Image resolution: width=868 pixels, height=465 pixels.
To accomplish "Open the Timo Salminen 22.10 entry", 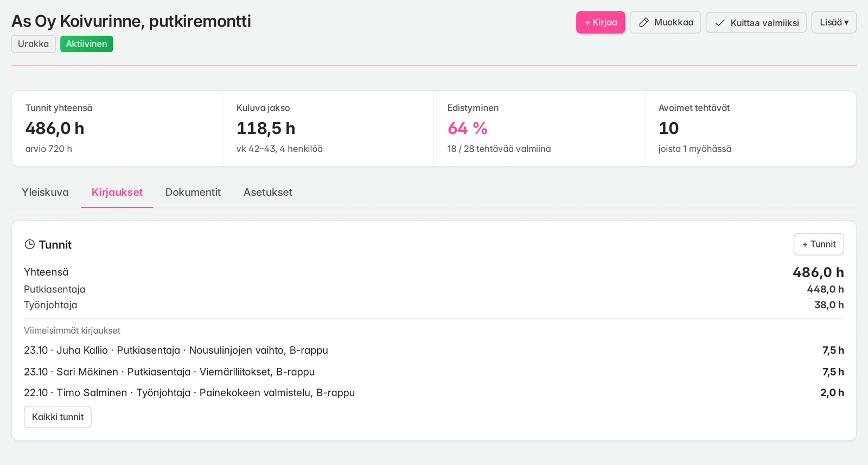I will [434, 393].
